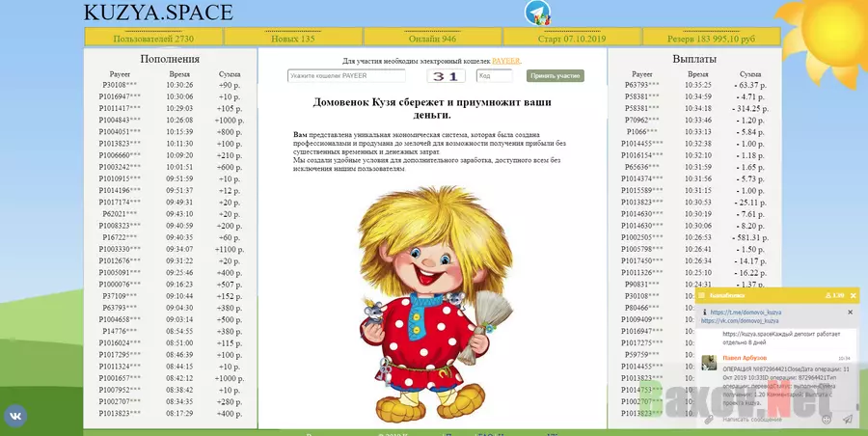The height and width of the screenshot is (436, 868).
Task: Click the info icon in chat notice
Action: point(705,313)
